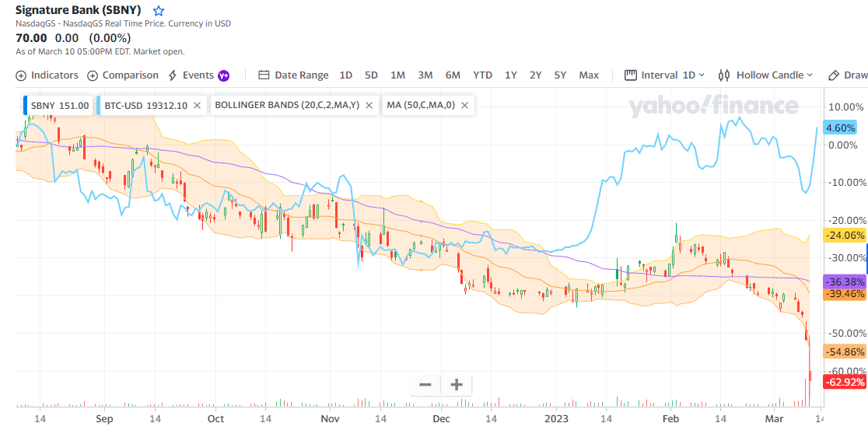
Task: Expand the Hollow Candle chart type dropdown
Action: [765, 75]
